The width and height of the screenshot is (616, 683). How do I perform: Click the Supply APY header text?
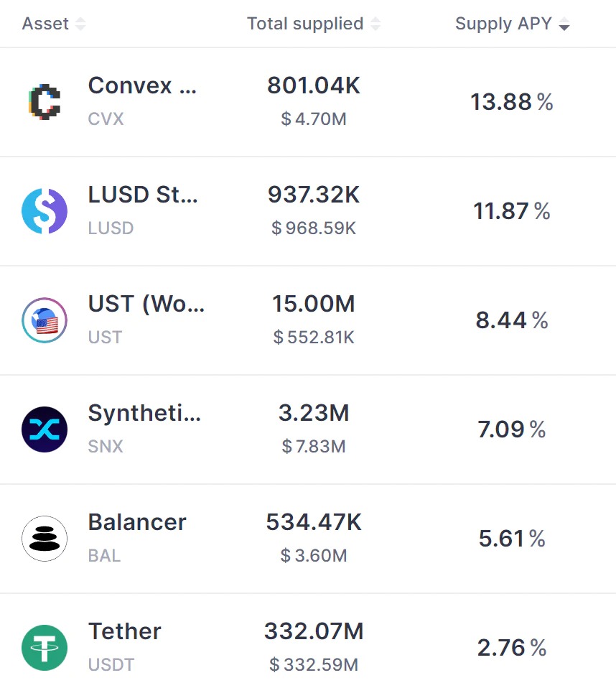pyautogui.click(x=503, y=24)
